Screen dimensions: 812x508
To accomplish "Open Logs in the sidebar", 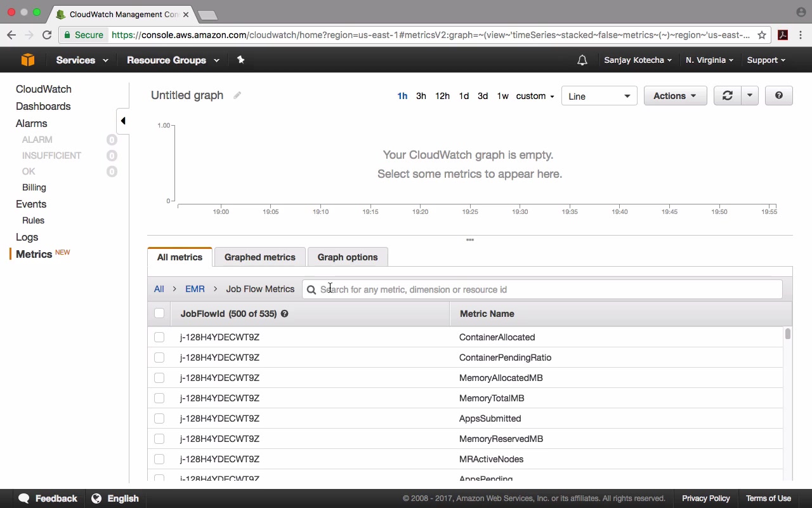I will coord(27,237).
